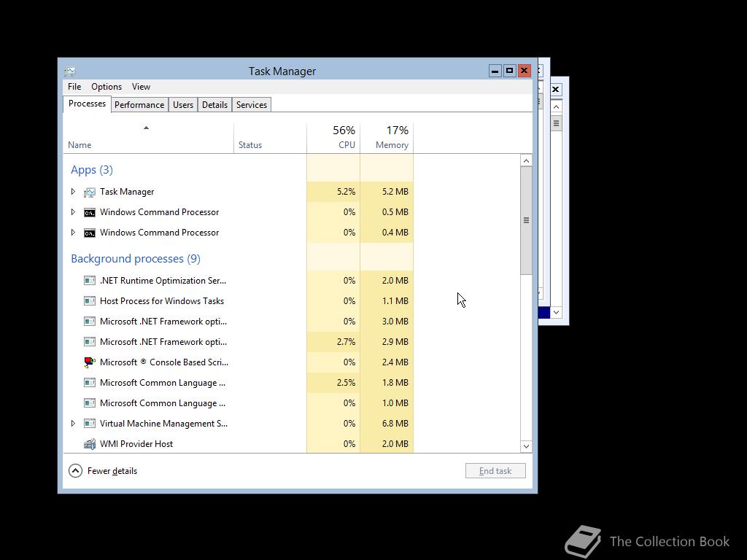Click the 6.8 MB memory value
Viewport: 747px width, 560px height.
[395, 424]
